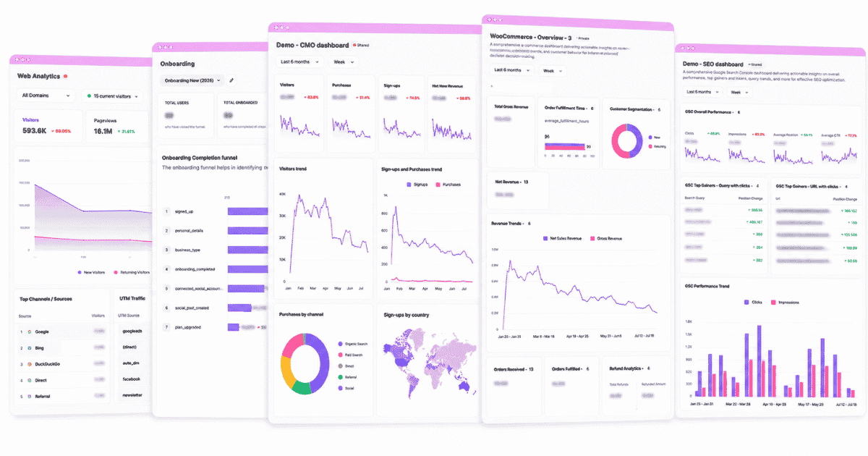Select the personal_details funnel step
The width and height of the screenshot is (868, 456).
(x=188, y=230)
